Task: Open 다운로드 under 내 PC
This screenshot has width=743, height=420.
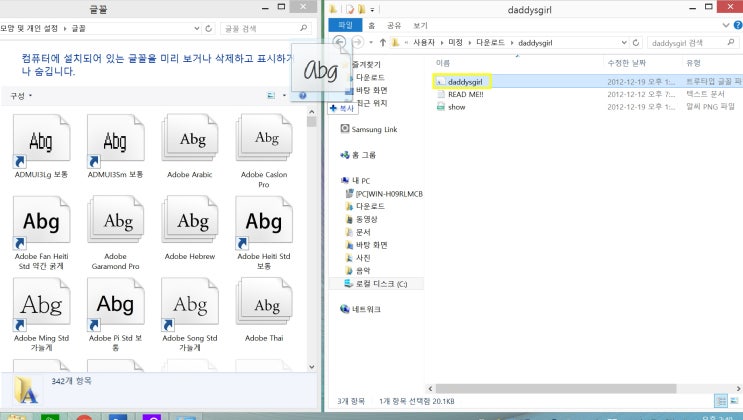Action: point(370,206)
